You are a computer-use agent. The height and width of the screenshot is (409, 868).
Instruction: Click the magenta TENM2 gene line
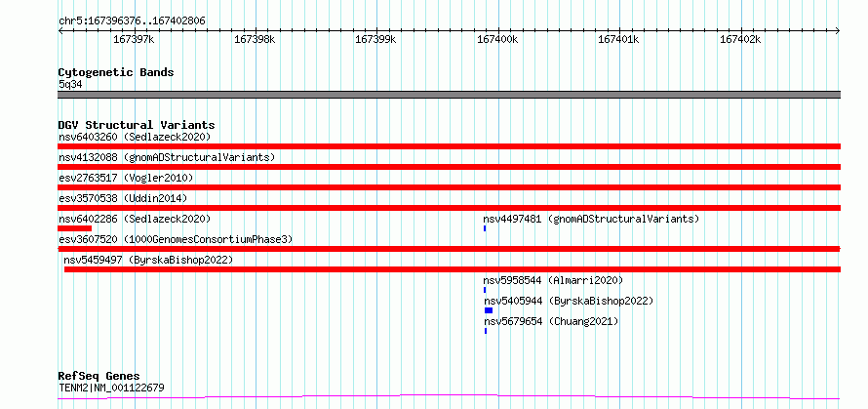tap(449, 397)
